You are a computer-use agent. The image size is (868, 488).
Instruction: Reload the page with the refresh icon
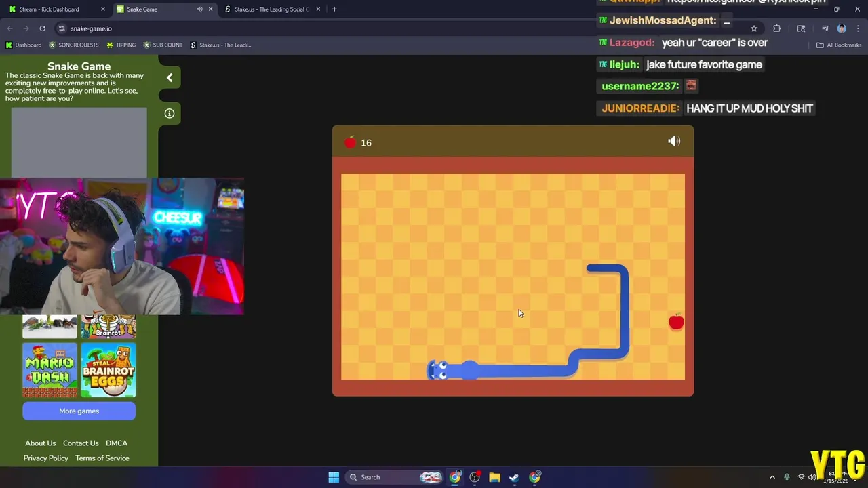coord(42,28)
